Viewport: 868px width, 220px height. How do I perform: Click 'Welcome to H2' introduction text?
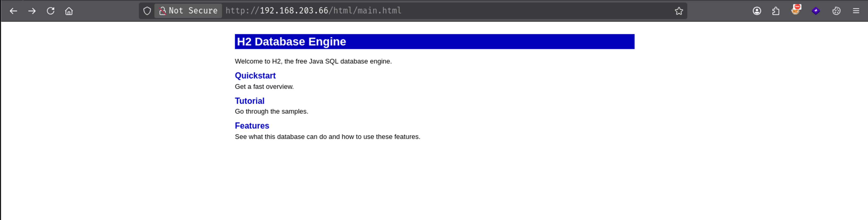(x=313, y=61)
